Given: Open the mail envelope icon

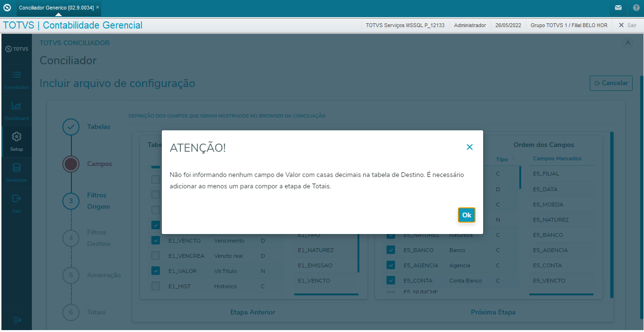Looking at the screenshot, I should click(x=618, y=8).
